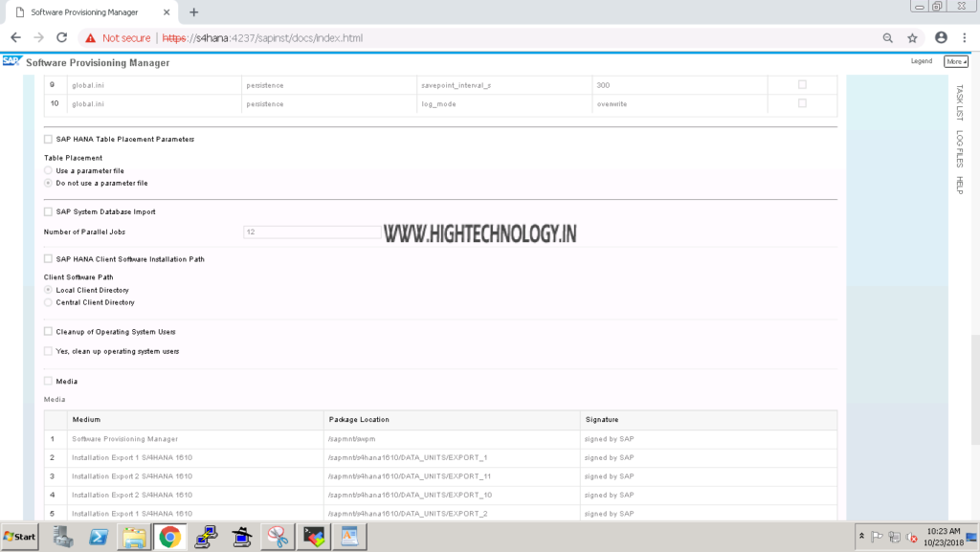Click the network tray icon
The image size is (980, 552).
pyautogui.click(x=895, y=537)
